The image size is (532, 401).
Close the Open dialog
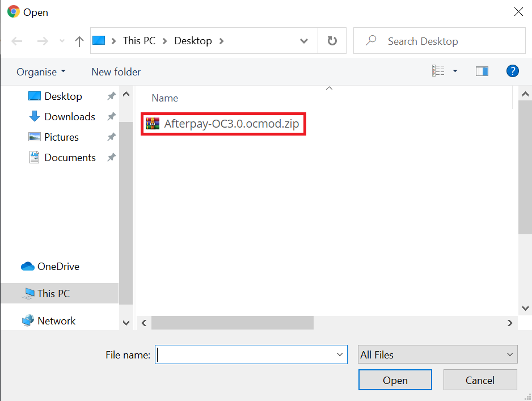coord(518,12)
